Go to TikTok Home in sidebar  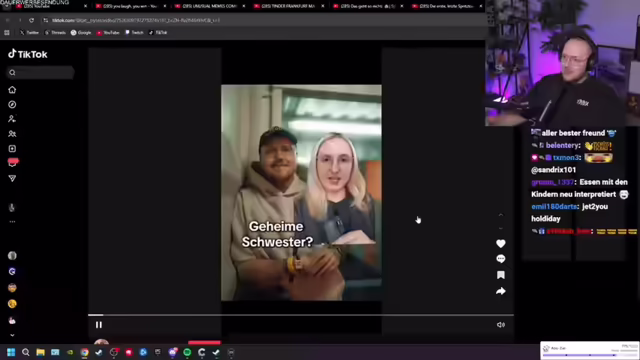pos(12,90)
